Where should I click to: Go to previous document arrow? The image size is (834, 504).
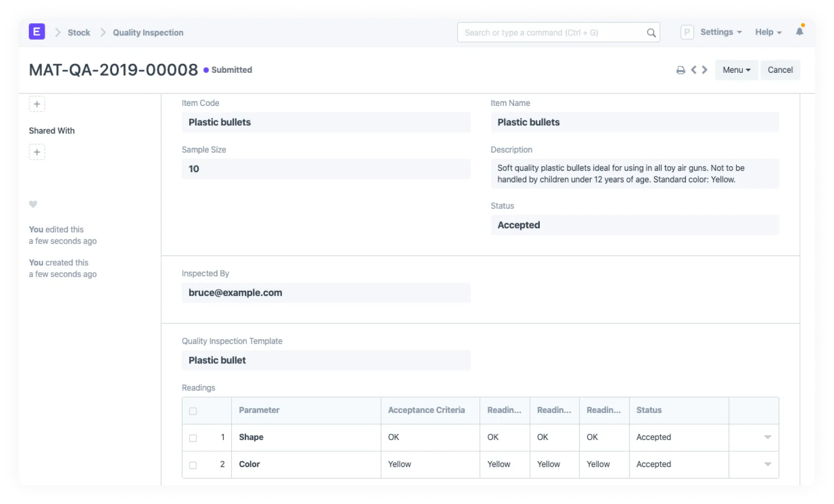point(693,70)
